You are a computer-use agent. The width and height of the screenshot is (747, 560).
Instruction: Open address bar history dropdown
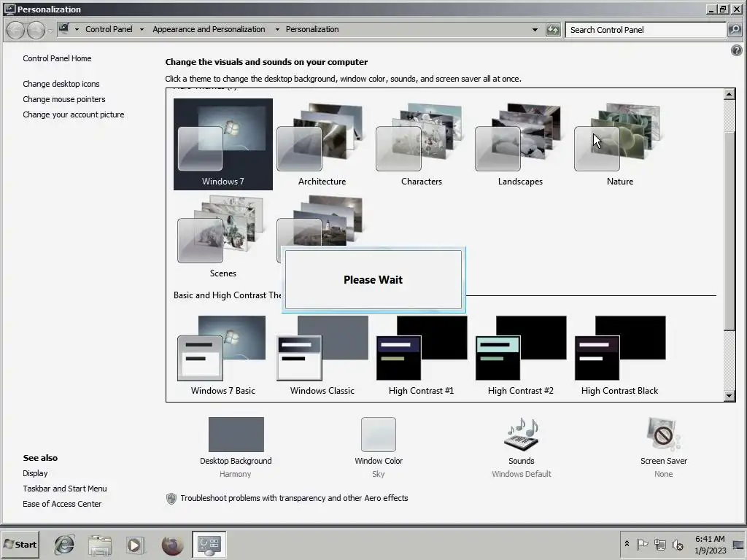(535, 29)
